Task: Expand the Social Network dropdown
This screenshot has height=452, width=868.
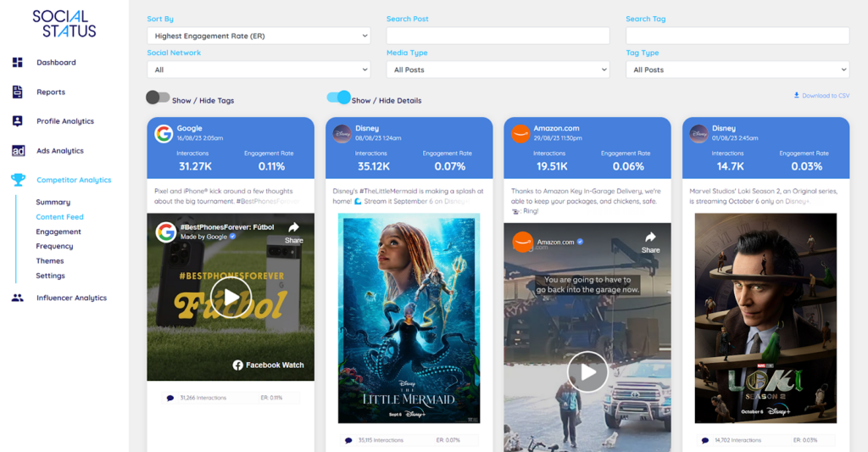Action: [259, 70]
